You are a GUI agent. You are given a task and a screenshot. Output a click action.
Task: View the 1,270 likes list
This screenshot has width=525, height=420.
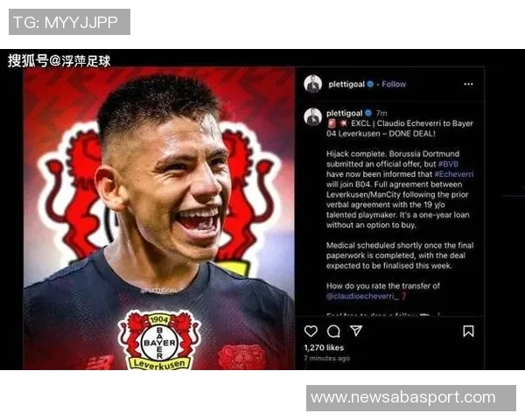point(324,347)
